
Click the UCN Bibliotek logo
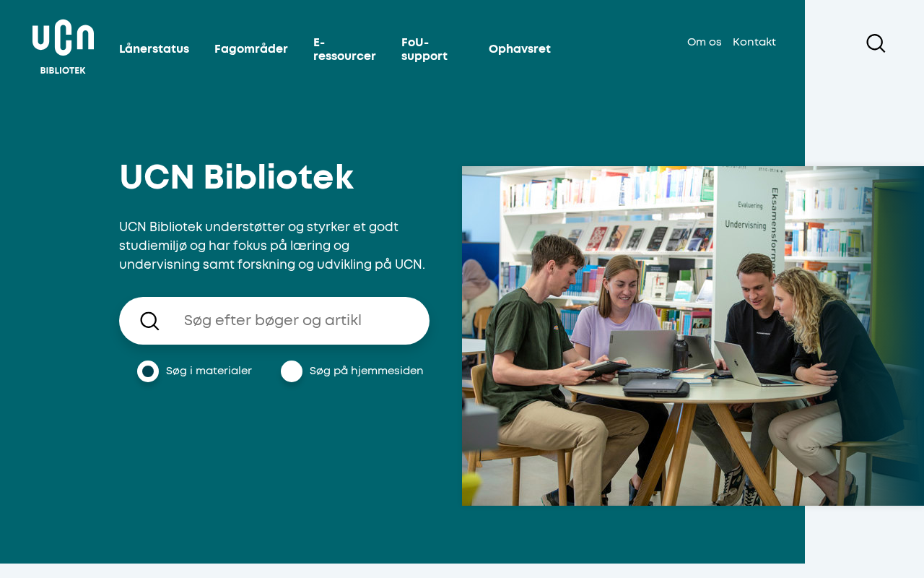(x=63, y=47)
